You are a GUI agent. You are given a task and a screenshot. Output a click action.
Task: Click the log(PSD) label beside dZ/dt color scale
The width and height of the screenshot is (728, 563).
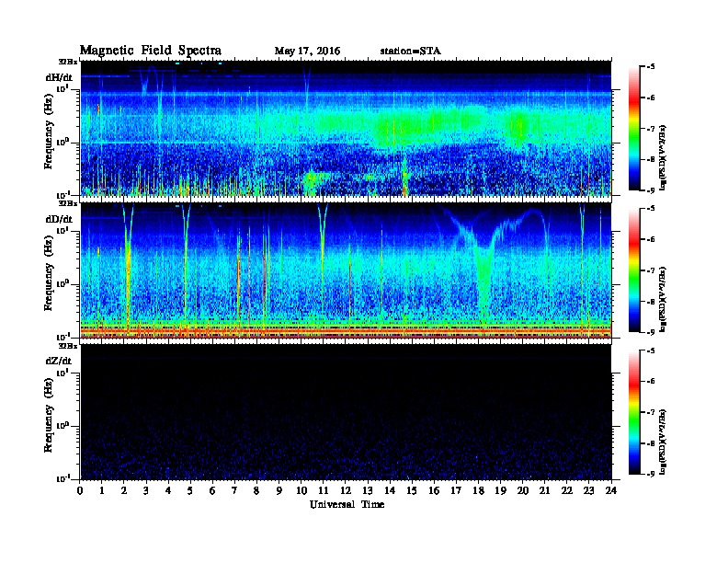(x=663, y=442)
